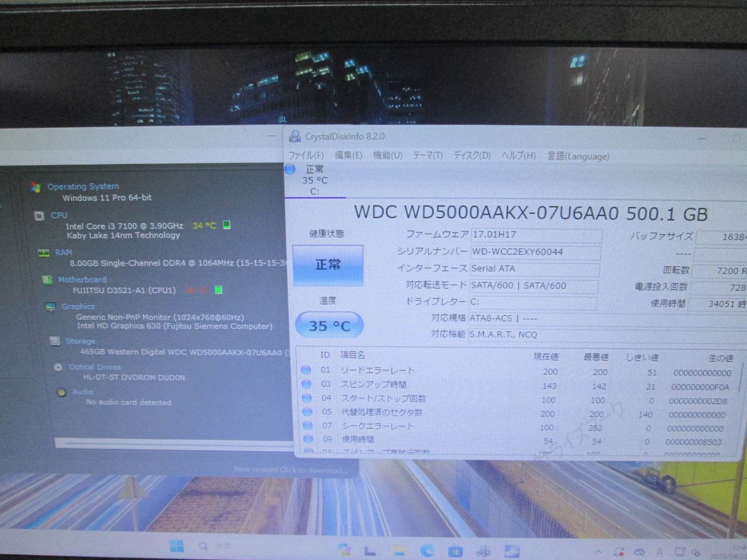
Task: Click the disk title WDC WD5000AAKX-07U6AA0 500.1 GB
Action: pyautogui.click(x=531, y=213)
